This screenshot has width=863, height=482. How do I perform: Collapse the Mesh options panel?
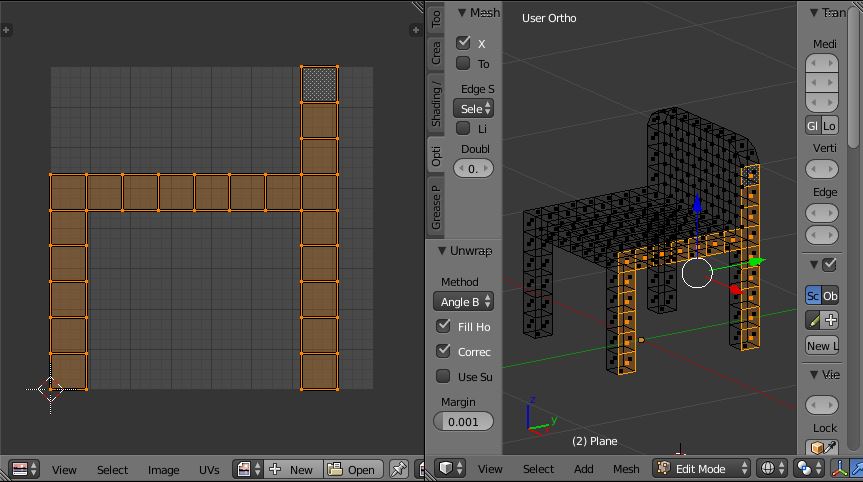[462, 12]
